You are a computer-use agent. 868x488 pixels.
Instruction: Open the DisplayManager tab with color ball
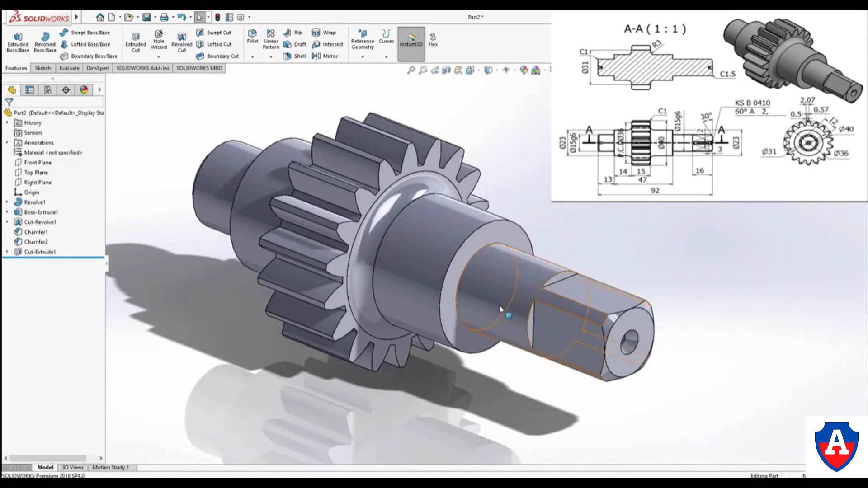(84, 90)
